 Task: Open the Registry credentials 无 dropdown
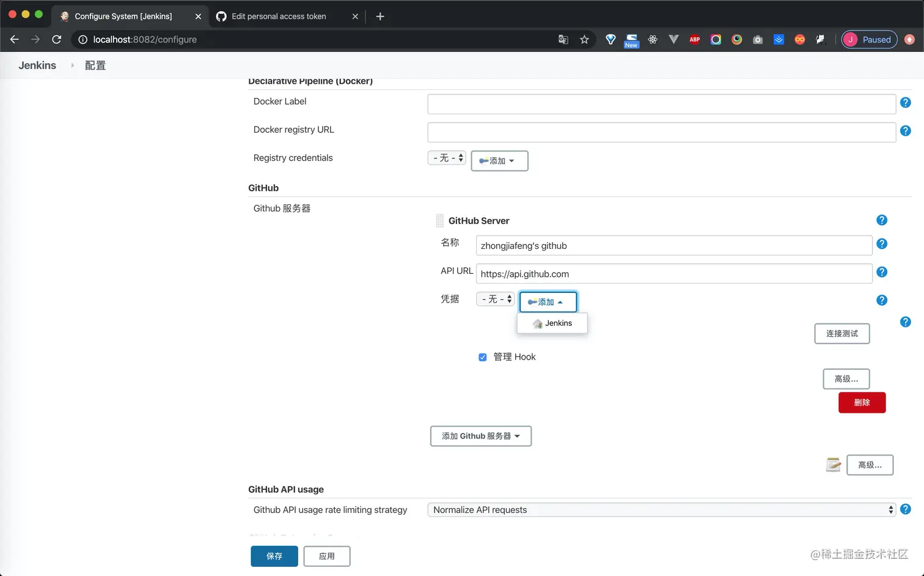pos(447,158)
